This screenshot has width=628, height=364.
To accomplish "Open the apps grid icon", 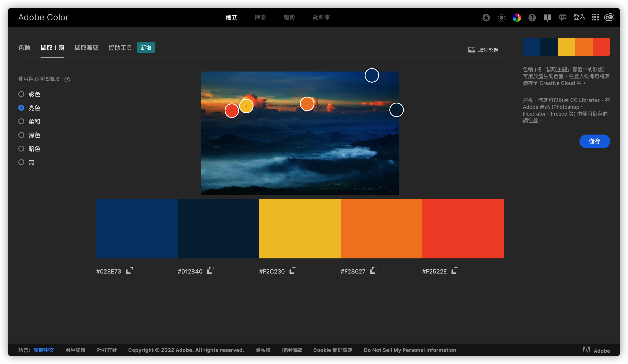I will 595,17.
